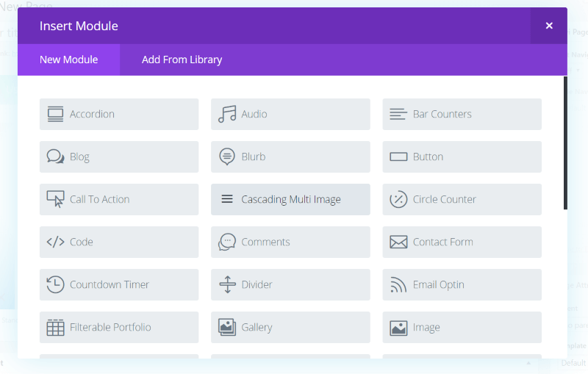Insert the Countdown Timer module

click(x=119, y=284)
